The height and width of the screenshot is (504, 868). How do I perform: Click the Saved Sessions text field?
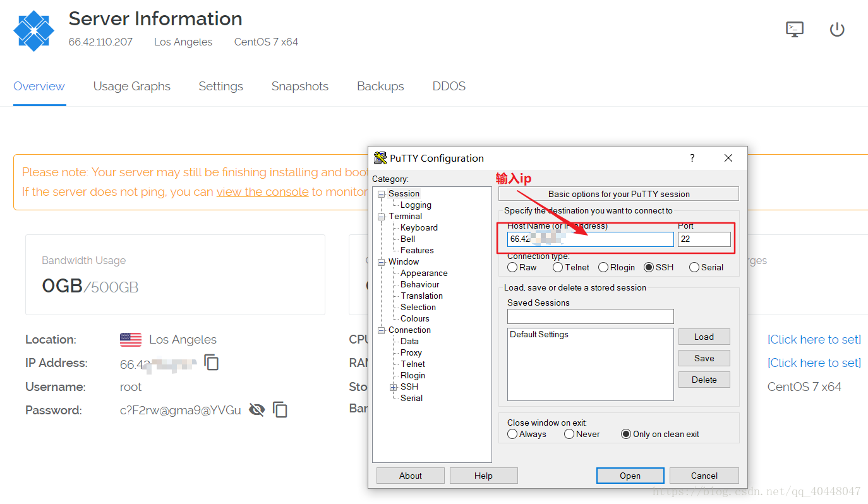pos(591,316)
